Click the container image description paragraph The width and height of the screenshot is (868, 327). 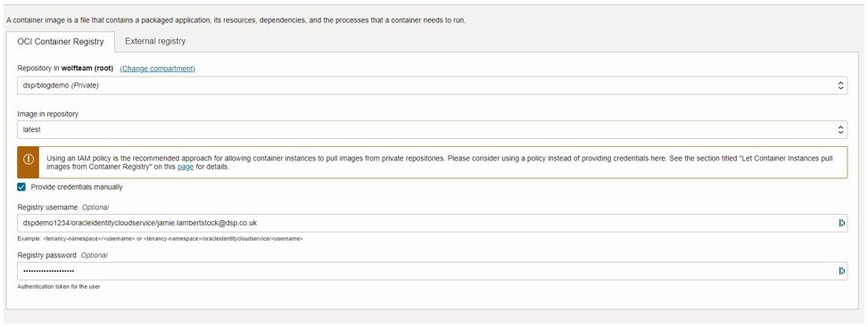pos(236,20)
